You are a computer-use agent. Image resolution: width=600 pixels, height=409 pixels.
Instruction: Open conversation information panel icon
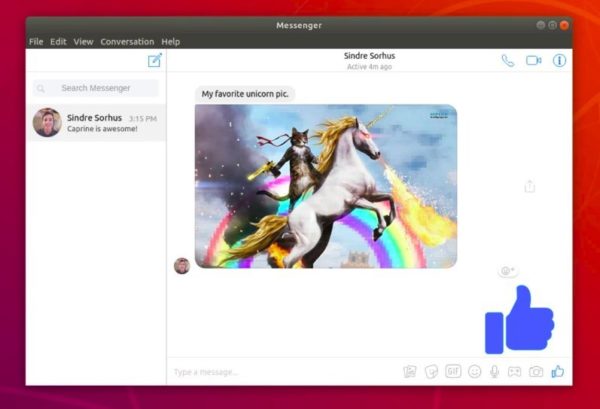click(559, 60)
